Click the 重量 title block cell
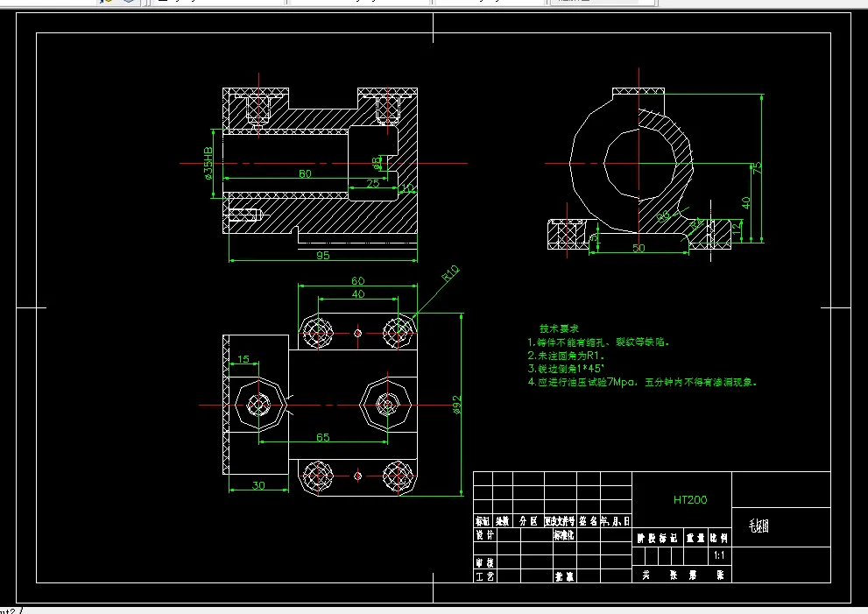This screenshot has width=868, height=614. [x=695, y=538]
